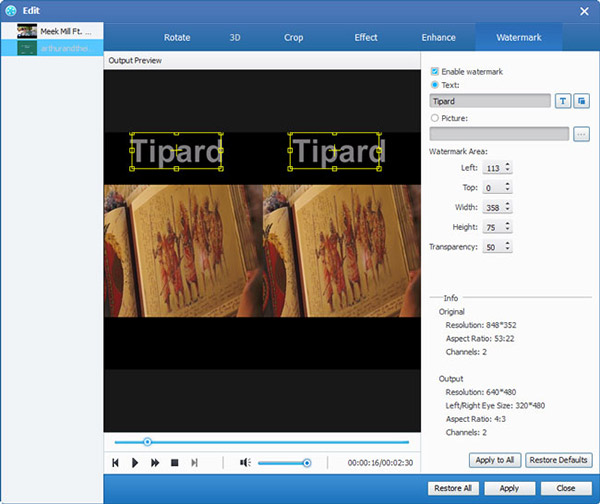Browse for a watermark picture file
This screenshot has height=504, width=600.
tap(581, 134)
